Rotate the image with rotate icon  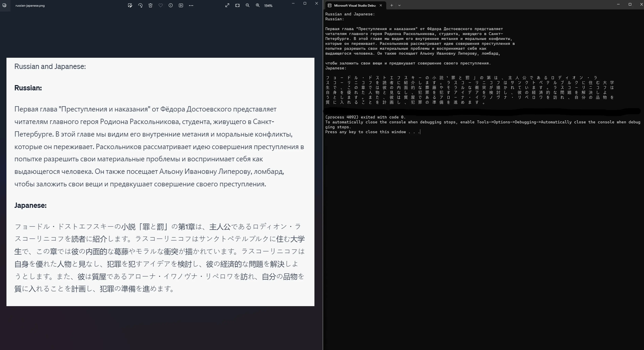point(140,5)
